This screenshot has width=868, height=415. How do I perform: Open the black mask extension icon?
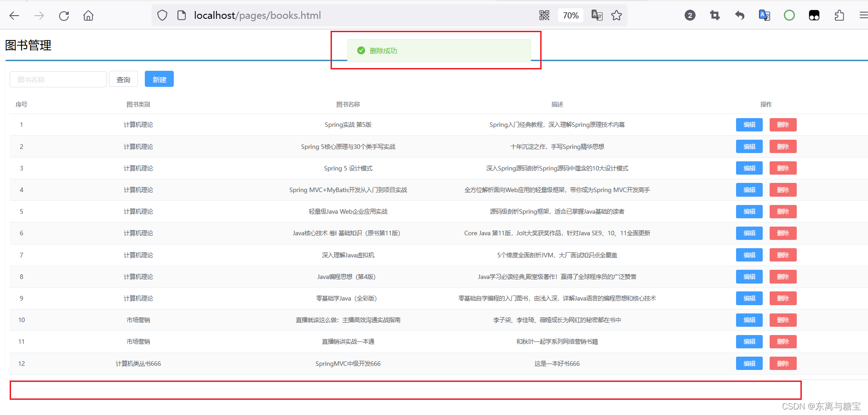[x=814, y=16]
